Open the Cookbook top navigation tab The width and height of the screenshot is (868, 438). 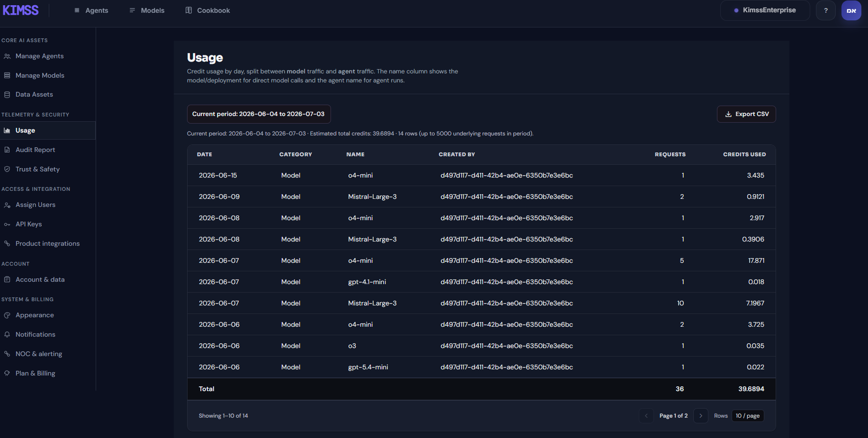207,10
